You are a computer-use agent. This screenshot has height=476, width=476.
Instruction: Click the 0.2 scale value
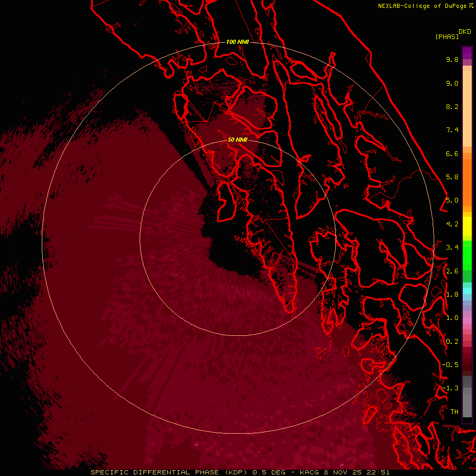(452, 342)
